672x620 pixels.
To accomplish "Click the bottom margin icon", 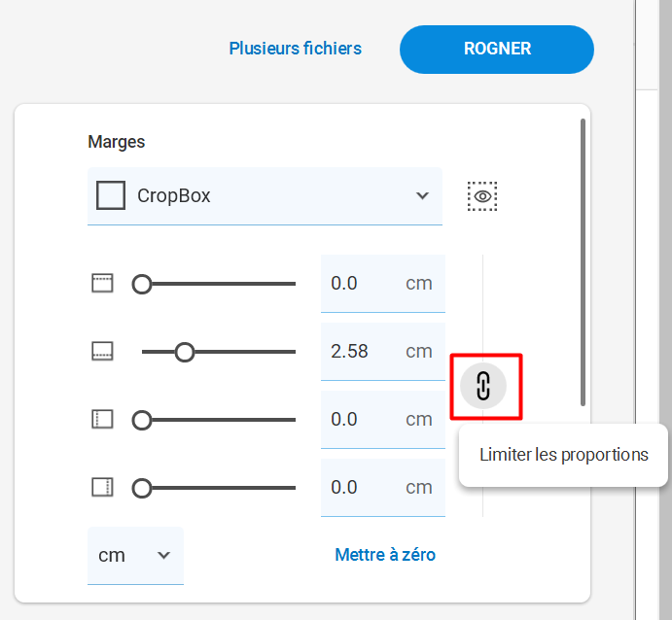I will (x=102, y=351).
